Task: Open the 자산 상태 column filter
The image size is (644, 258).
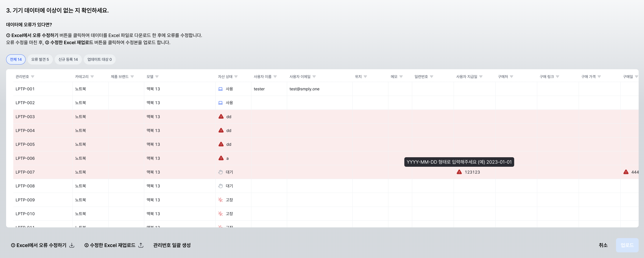Action: point(236,77)
